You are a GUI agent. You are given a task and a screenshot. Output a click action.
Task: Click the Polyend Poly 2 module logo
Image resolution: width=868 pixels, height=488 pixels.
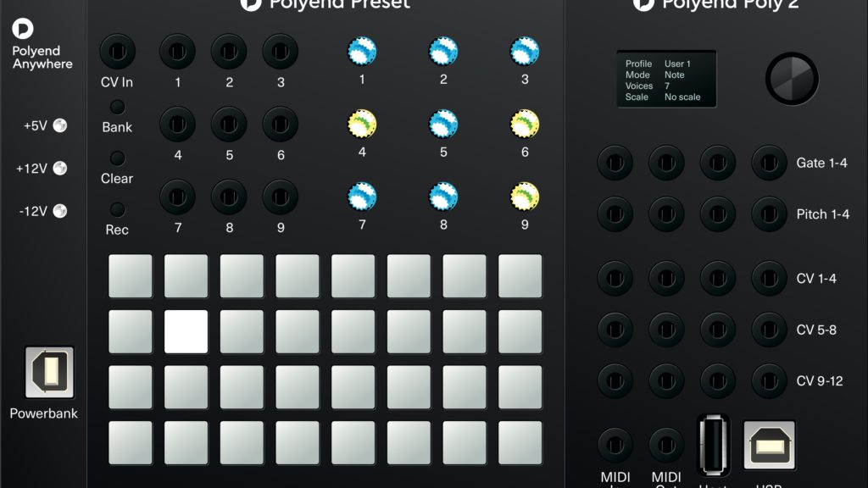(x=643, y=4)
